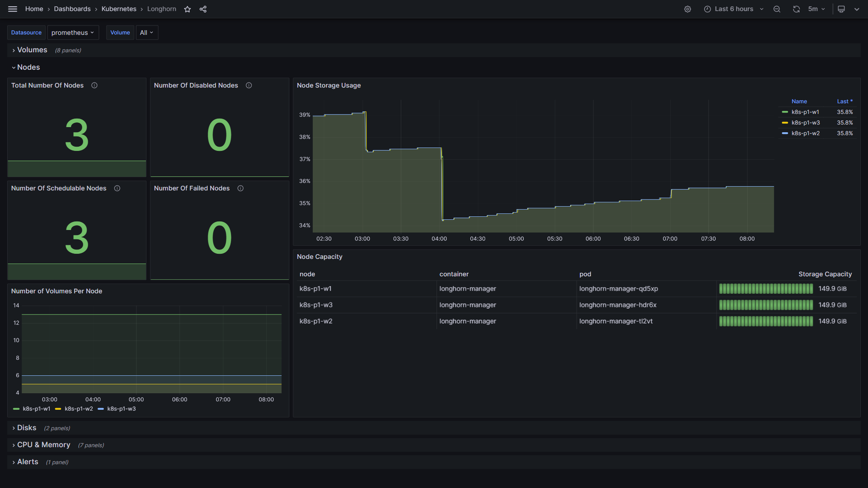Click the TV view mode icon
868x488 pixels.
coord(841,9)
